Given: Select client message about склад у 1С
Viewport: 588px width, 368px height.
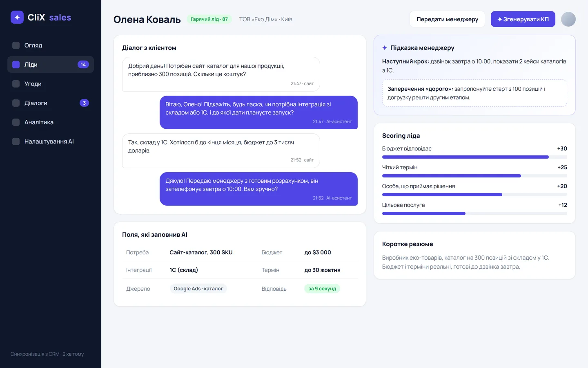Looking at the screenshot, I should tap(221, 150).
